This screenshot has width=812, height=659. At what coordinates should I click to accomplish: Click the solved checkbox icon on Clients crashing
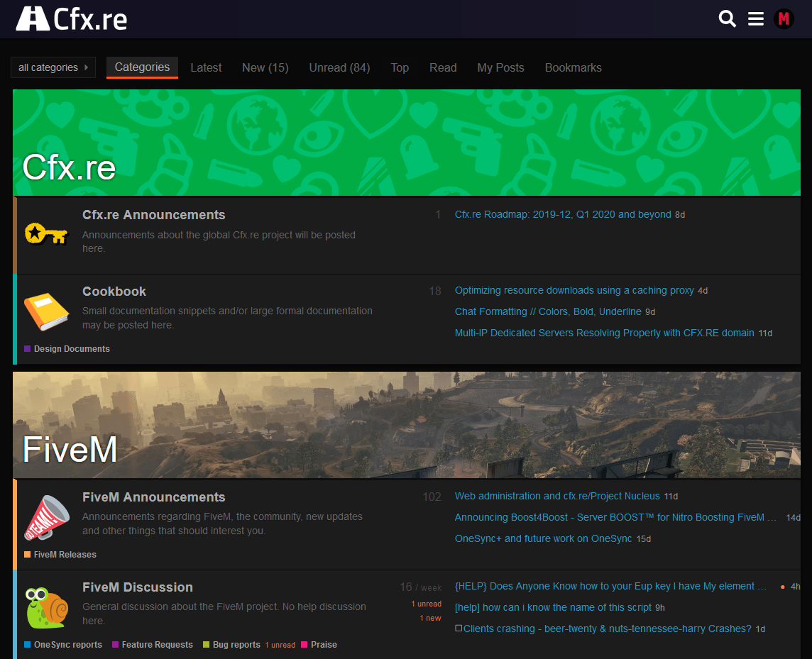tap(459, 628)
